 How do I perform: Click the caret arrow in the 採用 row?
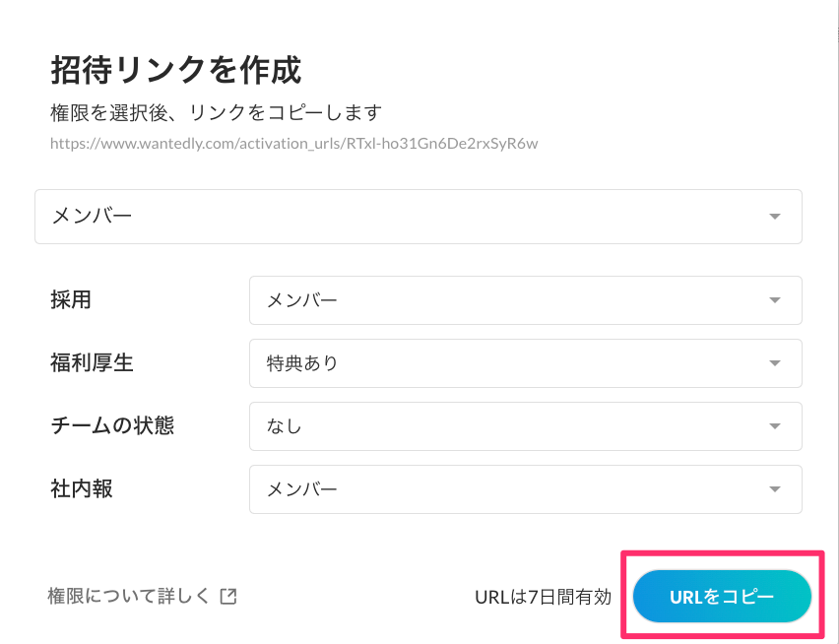click(775, 300)
